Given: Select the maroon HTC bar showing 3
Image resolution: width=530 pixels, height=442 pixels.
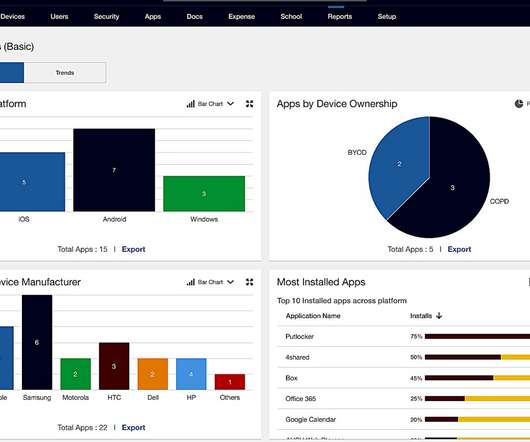Looking at the screenshot, I should [x=114, y=366].
